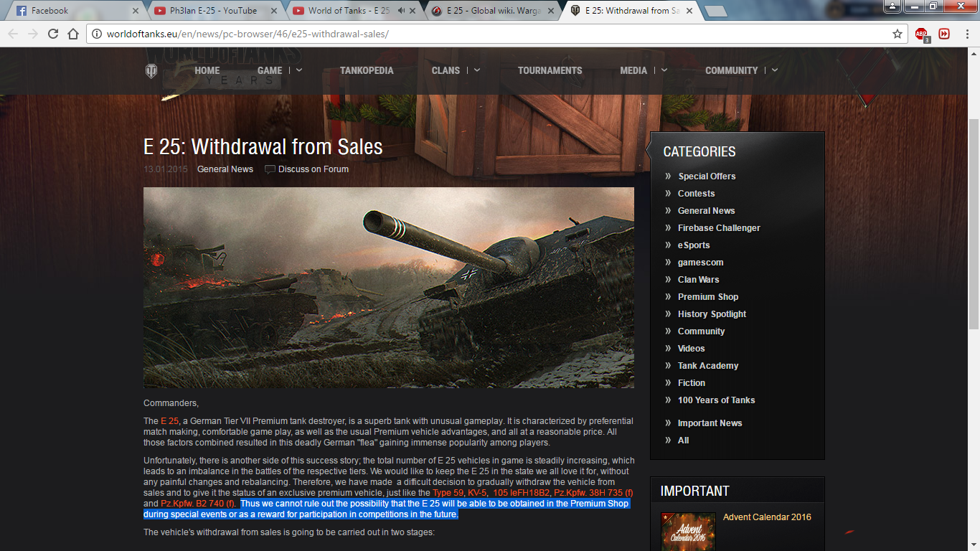980x551 pixels.
Task: Open the COMMUNITY navigation item
Action: (x=732, y=70)
